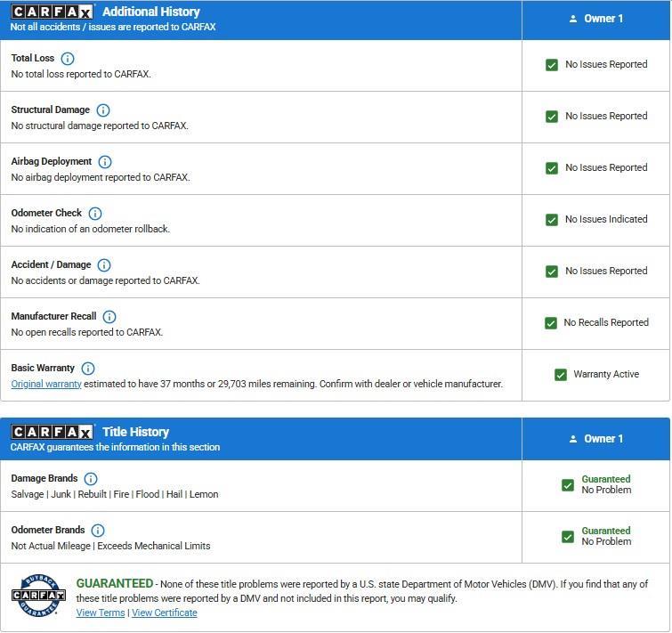This screenshot has height=633, width=672.
Task: Click the green GUARANTEED heading at bottom
Action: (115, 584)
